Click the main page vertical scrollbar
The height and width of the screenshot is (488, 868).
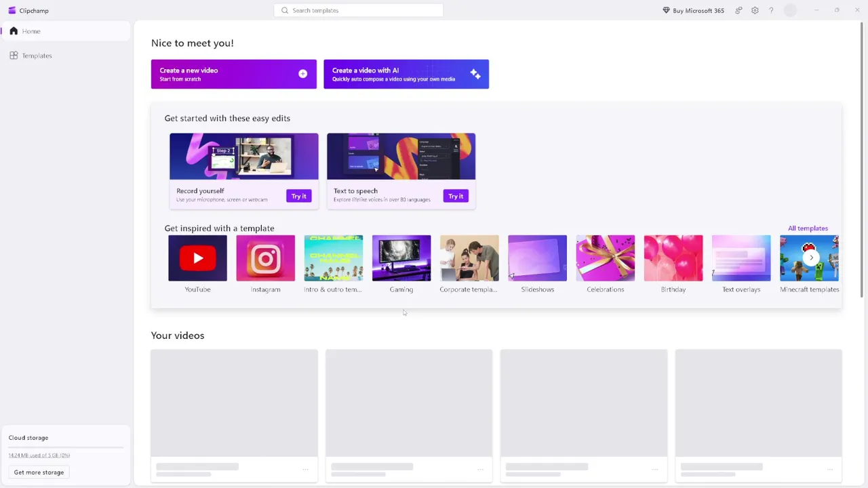coord(863,159)
